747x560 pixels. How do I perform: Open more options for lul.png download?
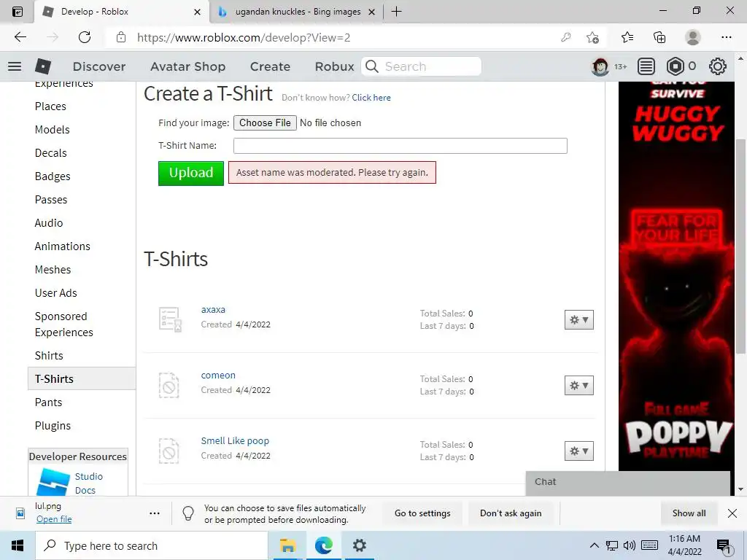[x=155, y=513]
